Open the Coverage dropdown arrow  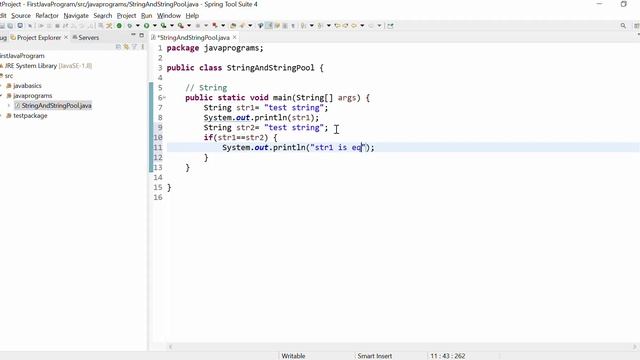[x=172, y=26]
